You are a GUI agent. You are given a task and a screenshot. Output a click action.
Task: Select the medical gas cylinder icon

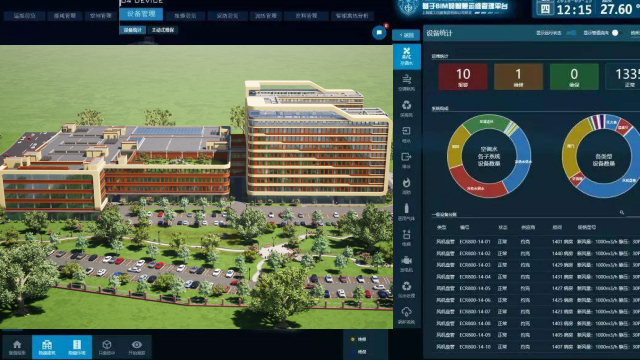click(x=407, y=211)
